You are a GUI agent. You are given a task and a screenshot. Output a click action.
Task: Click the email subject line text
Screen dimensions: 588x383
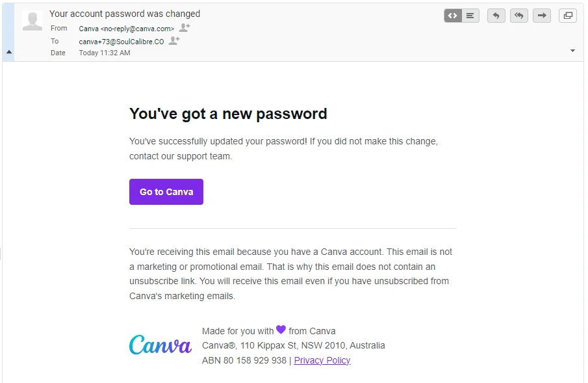(x=125, y=14)
